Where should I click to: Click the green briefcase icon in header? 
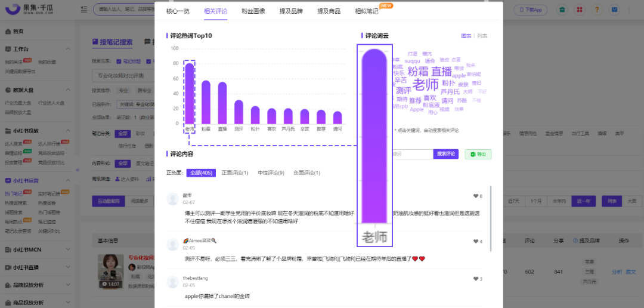pos(562,10)
